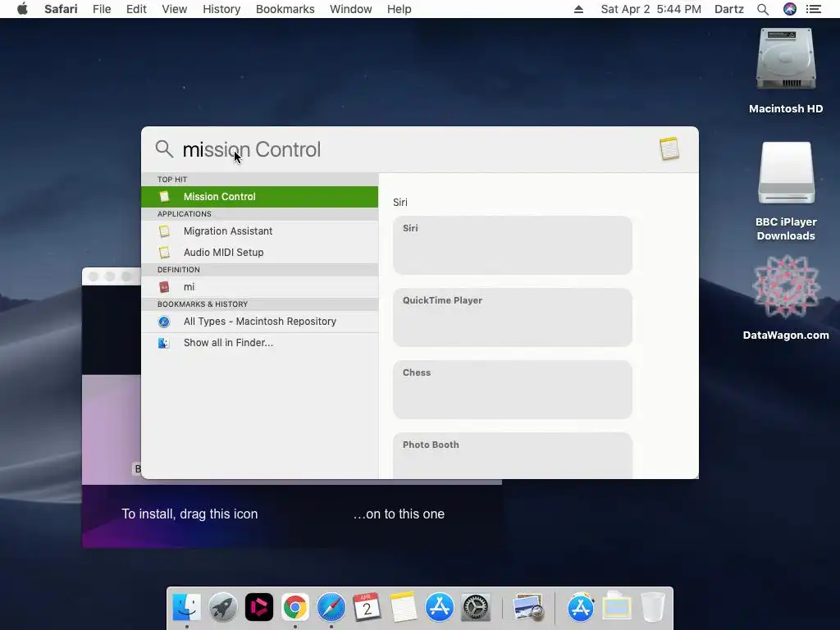This screenshot has height=630, width=840.
Task: Click the date and time in menu bar
Action: (651, 9)
